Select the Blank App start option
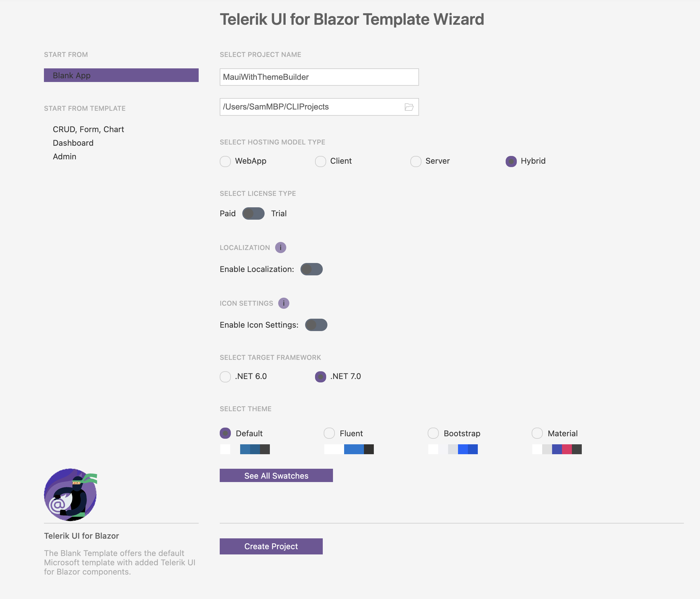 [x=121, y=75]
